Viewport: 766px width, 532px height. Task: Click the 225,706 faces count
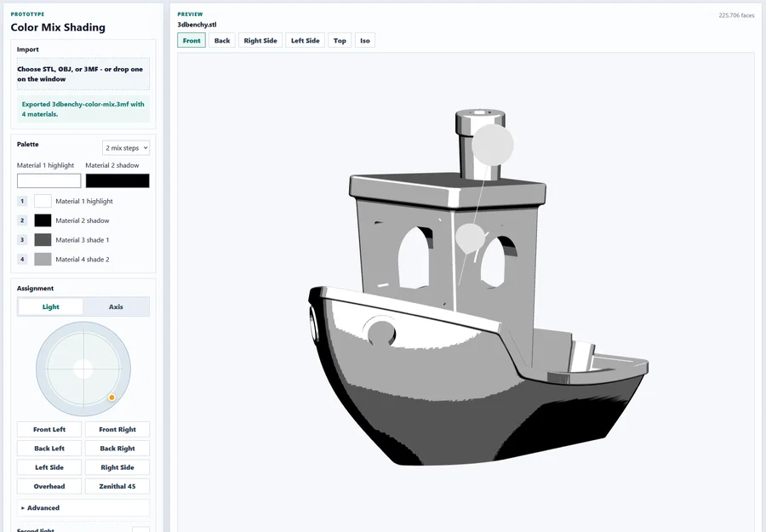pyautogui.click(x=736, y=15)
